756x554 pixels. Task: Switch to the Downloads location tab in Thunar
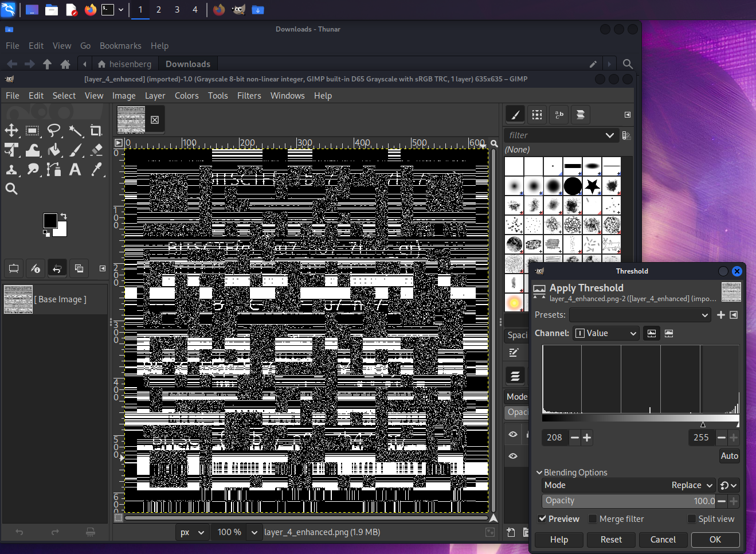point(187,64)
